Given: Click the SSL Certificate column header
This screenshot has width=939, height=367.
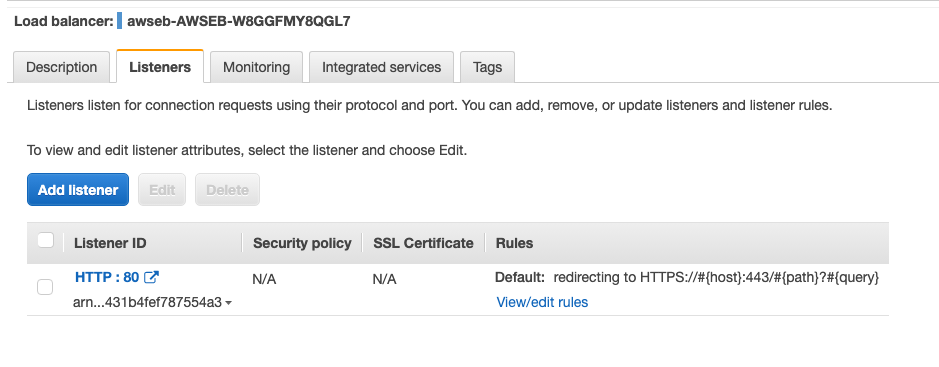Looking at the screenshot, I should [x=423, y=243].
